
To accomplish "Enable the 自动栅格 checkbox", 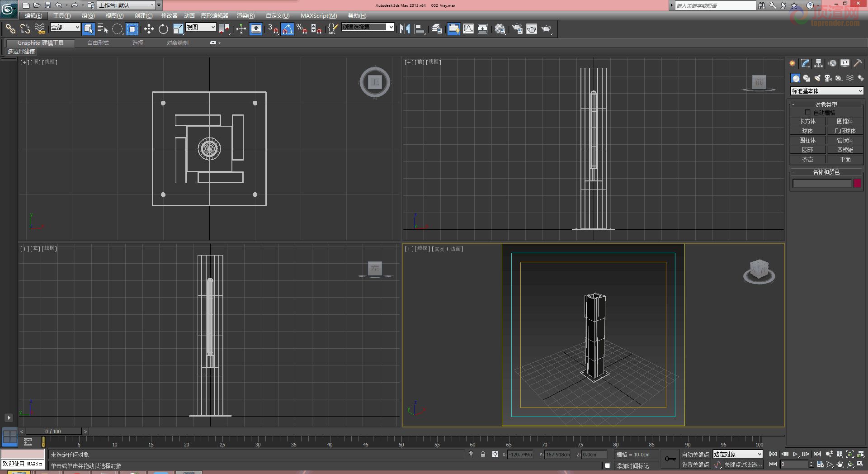I will coord(807,113).
